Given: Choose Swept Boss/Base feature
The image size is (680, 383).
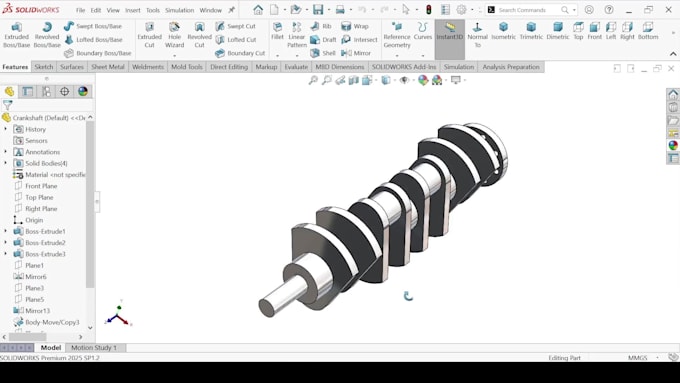Looking at the screenshot, I should pos(93,26).
